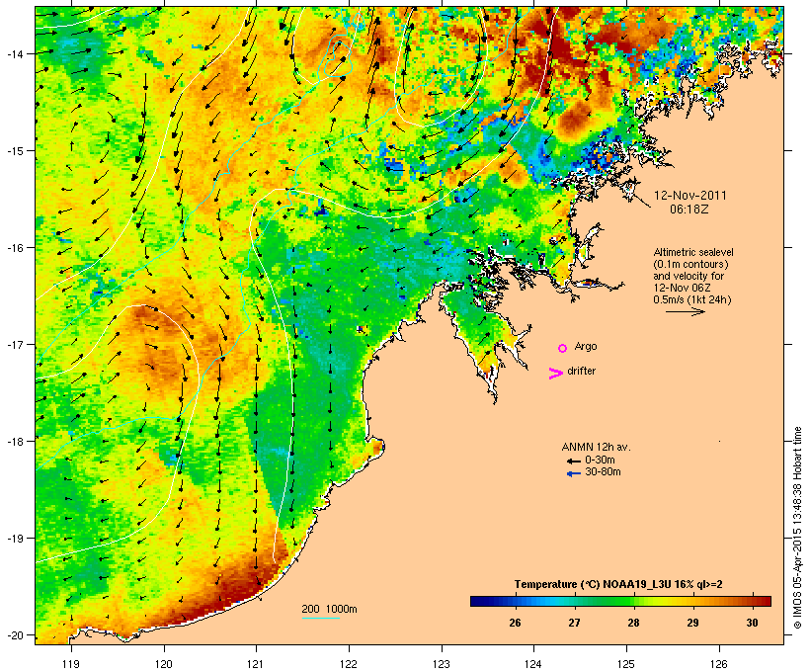
Task: Click the Argo legend label
Action: tap(586, 346)
